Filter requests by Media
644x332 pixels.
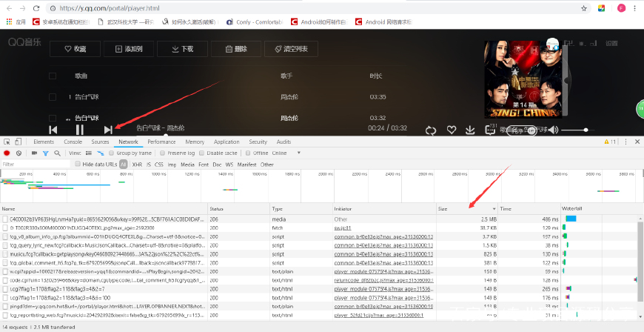tap(187, 165)
